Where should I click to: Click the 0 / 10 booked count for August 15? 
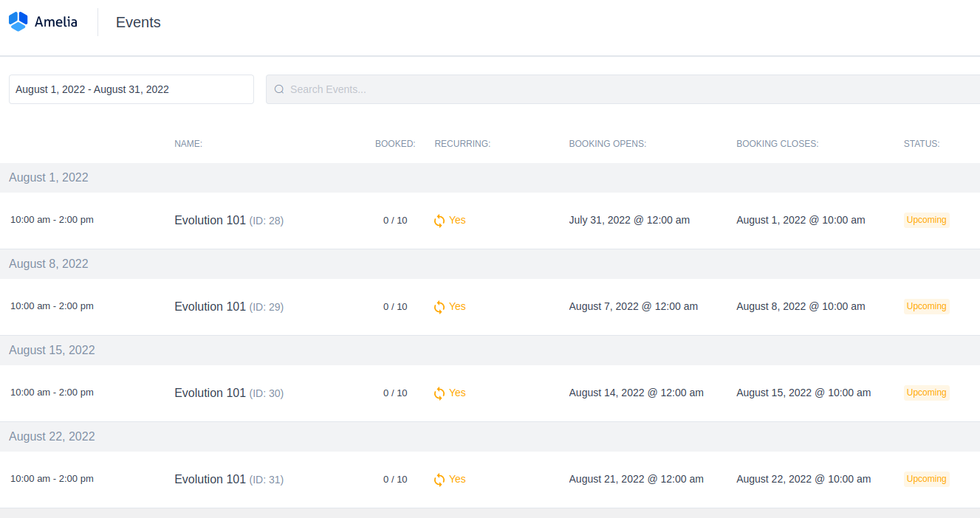[395, 393]
